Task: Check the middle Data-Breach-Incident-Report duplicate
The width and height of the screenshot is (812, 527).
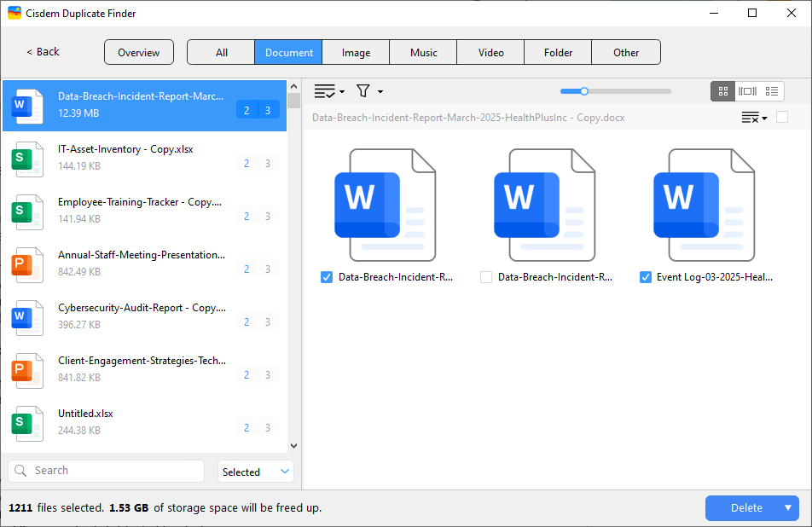Action: tap(485, 276)
